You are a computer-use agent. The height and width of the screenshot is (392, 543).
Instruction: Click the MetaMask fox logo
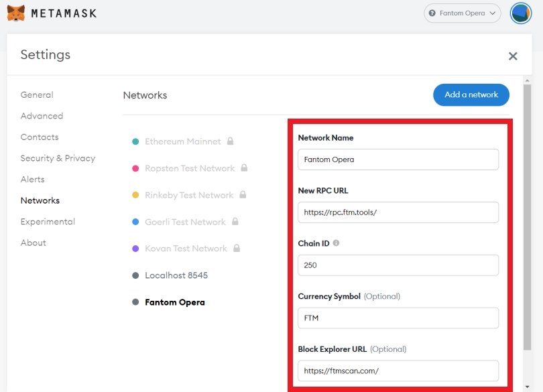point(16,13)
